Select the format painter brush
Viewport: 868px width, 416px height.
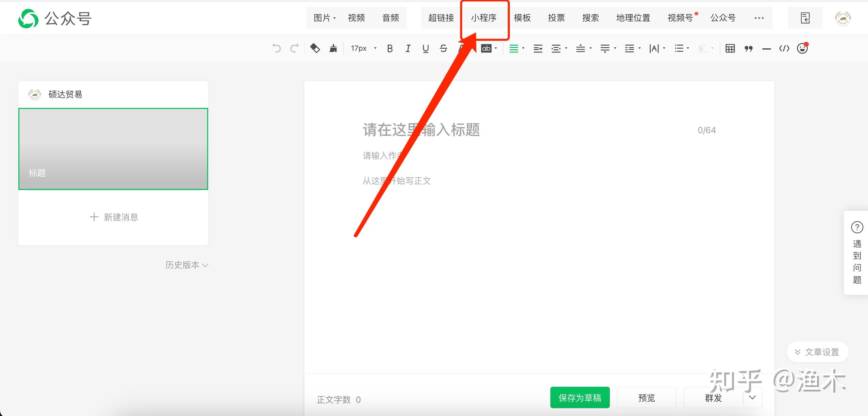(x=333, y=48)
